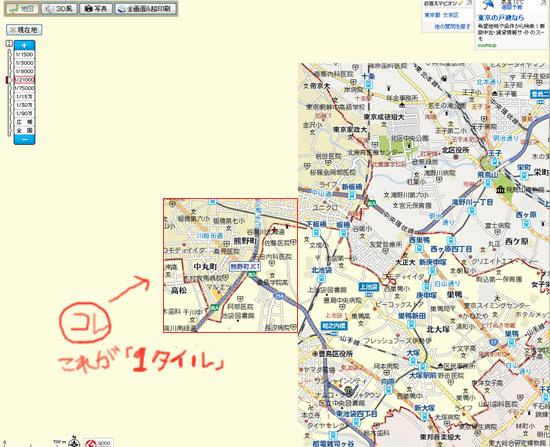The height and width of the screenshot is (447, 550).
Task: Open the 写真 aerial photo view
Action: (96, 9)
